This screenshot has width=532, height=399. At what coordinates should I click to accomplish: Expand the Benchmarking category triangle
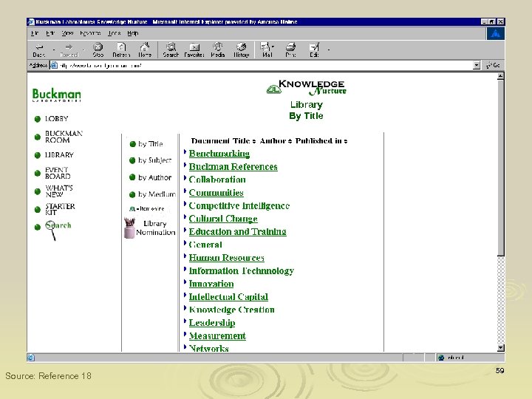click(x=185, y=151)
